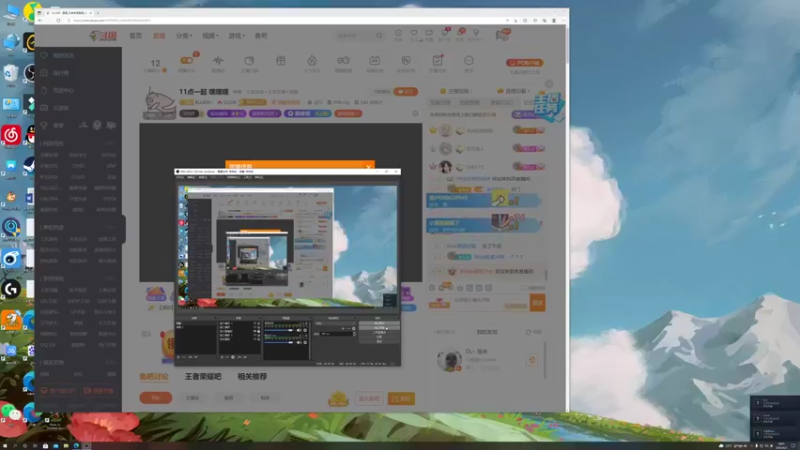Screen dimensions: 800x450
Task: Click the calendar icon in the streamer toolbar
Action: [374, 61]
